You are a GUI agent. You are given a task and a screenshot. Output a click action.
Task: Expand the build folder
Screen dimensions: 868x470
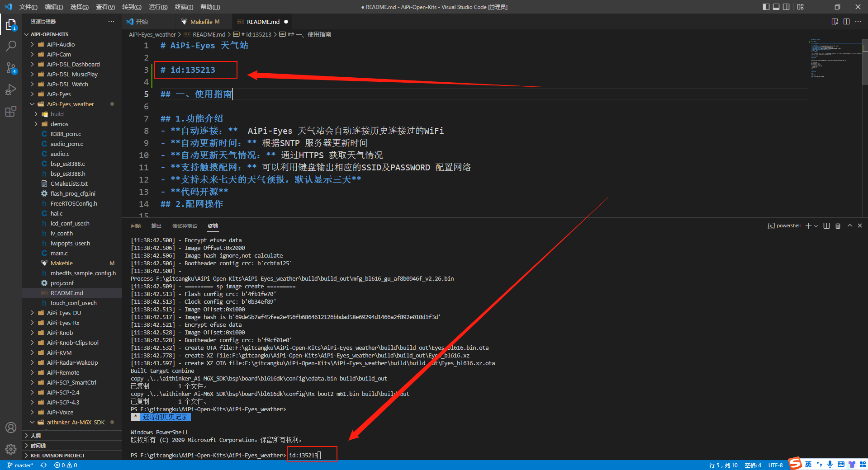click(57, 114)
